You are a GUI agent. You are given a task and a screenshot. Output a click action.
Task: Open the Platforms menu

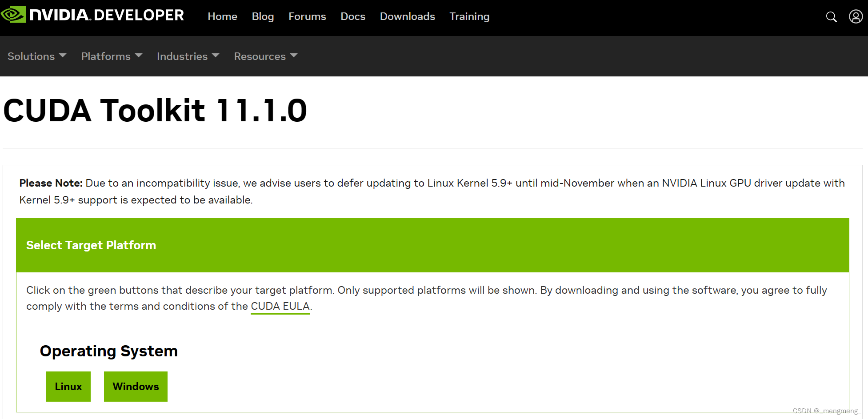click(x=111, y=56)
